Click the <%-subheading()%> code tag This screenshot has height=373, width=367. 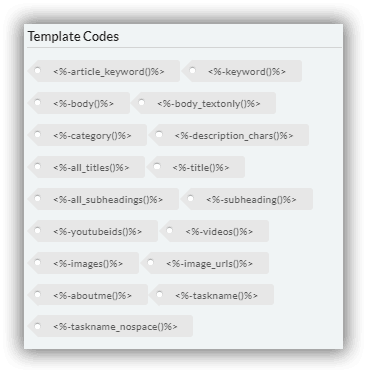click(x=247, y=199)
